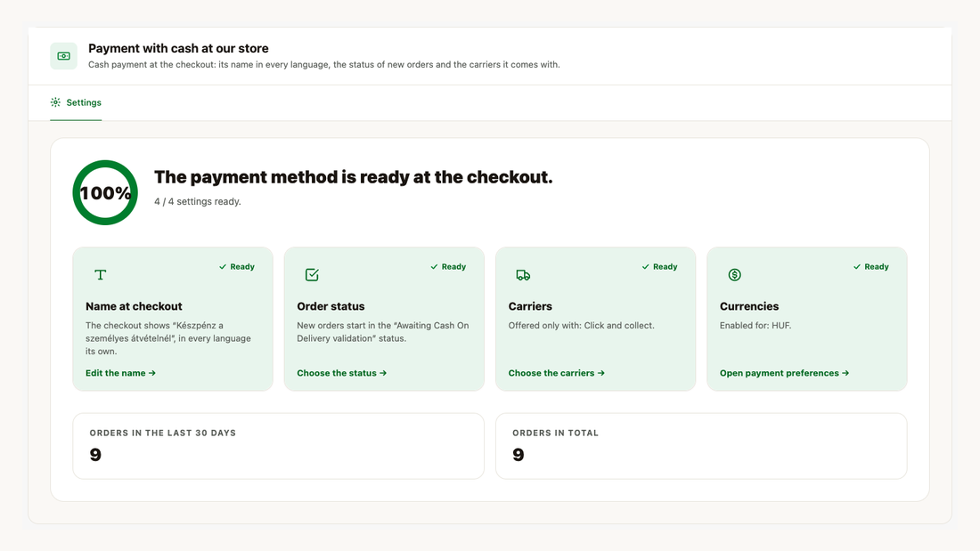Image resolution: width=980 pixels, height=551 pixels.
Task: Click the Ready badge on Order status card
Action: 448,267
